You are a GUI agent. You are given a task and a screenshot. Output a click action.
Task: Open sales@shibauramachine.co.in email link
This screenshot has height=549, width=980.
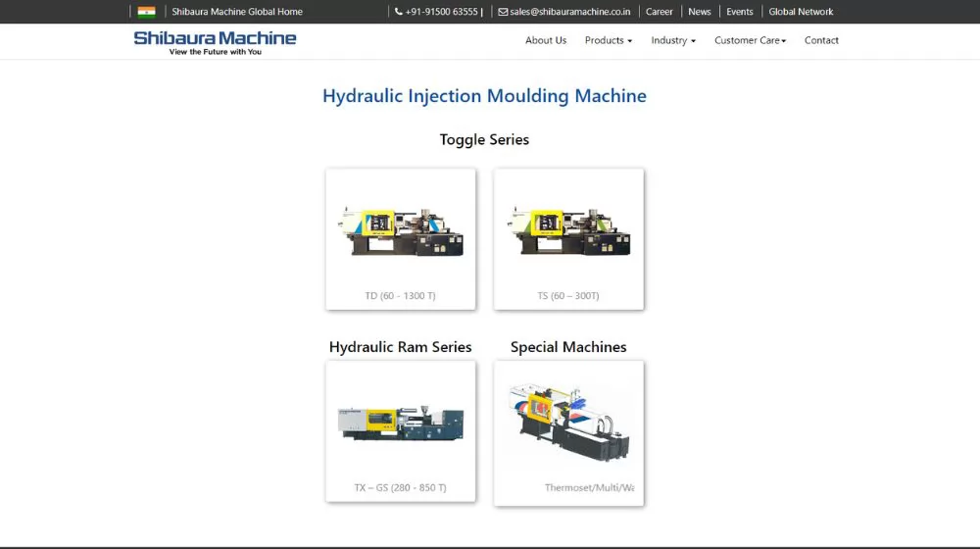(570, 11)
